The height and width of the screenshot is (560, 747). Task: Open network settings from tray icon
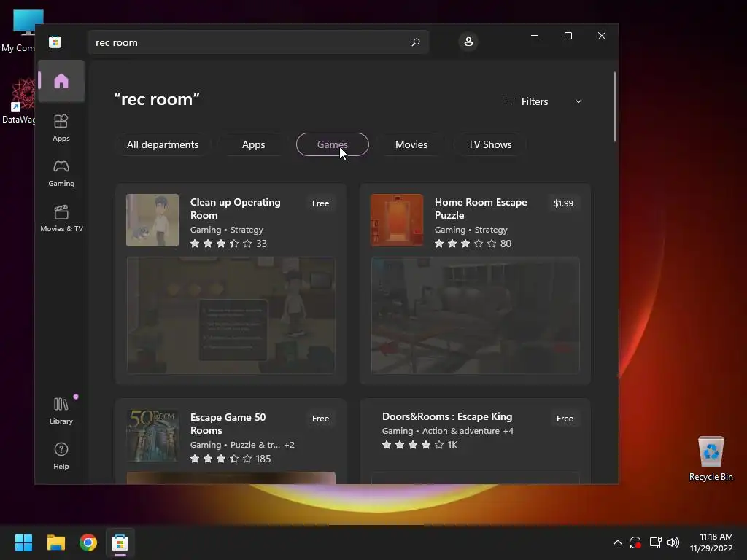coord(656,542)
